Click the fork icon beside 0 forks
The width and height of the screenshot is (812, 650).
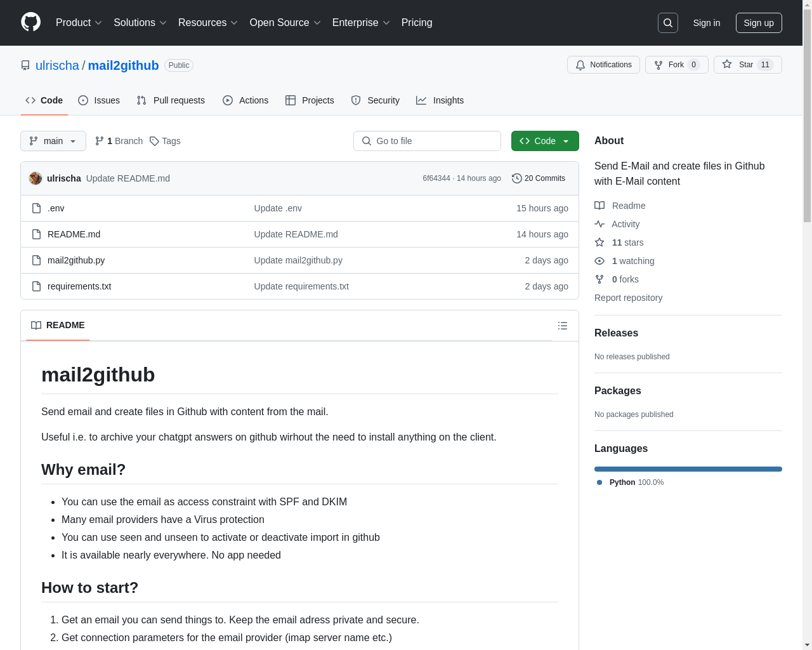(x=599, y=279)
